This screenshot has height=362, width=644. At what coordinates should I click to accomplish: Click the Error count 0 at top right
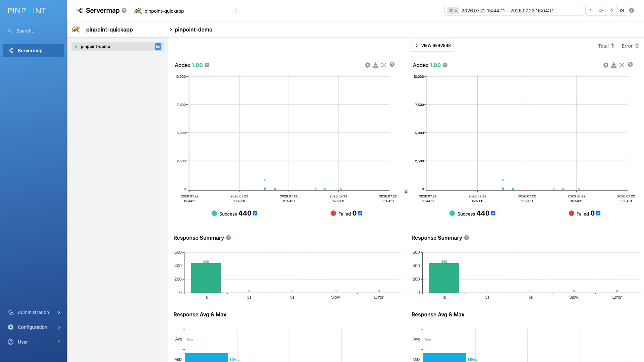(x=637, y=46)
